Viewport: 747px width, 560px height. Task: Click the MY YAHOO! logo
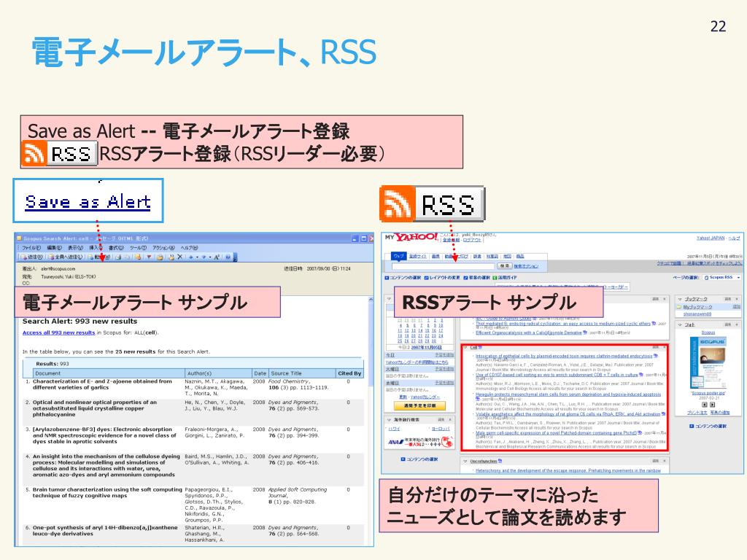[x=411, y=237]
